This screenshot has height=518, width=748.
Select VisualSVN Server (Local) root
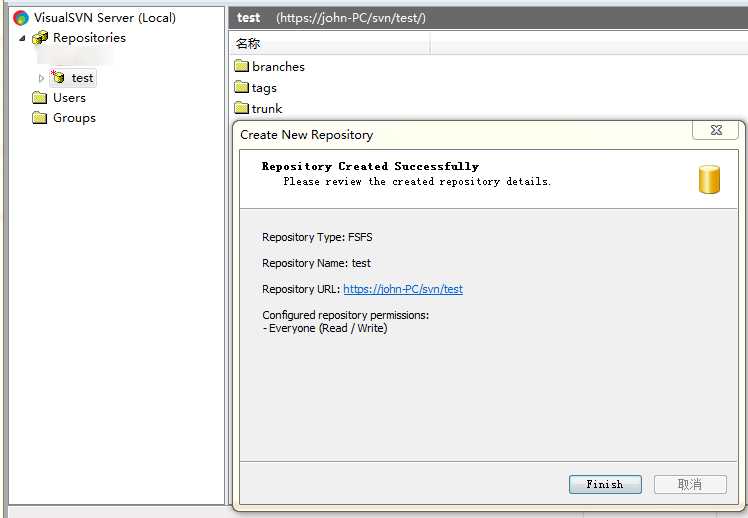point(104,18)
